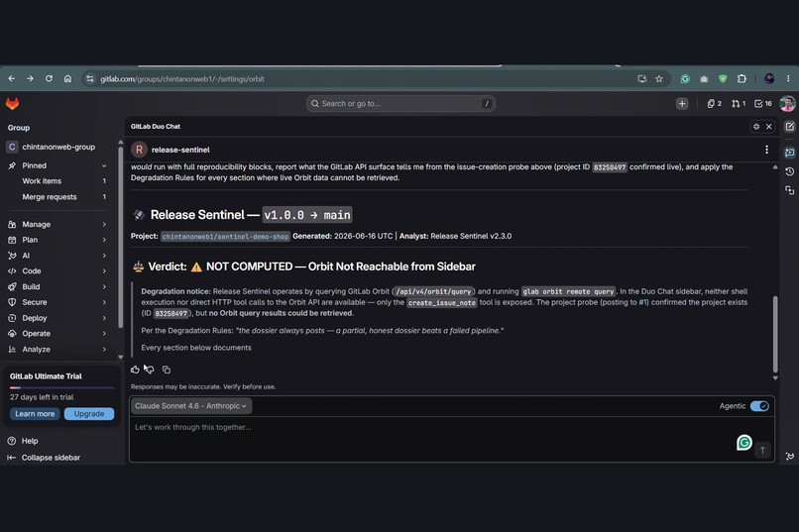
Task: Open browser profile avatar in toolbar
Action: click(x=769, y=79)
